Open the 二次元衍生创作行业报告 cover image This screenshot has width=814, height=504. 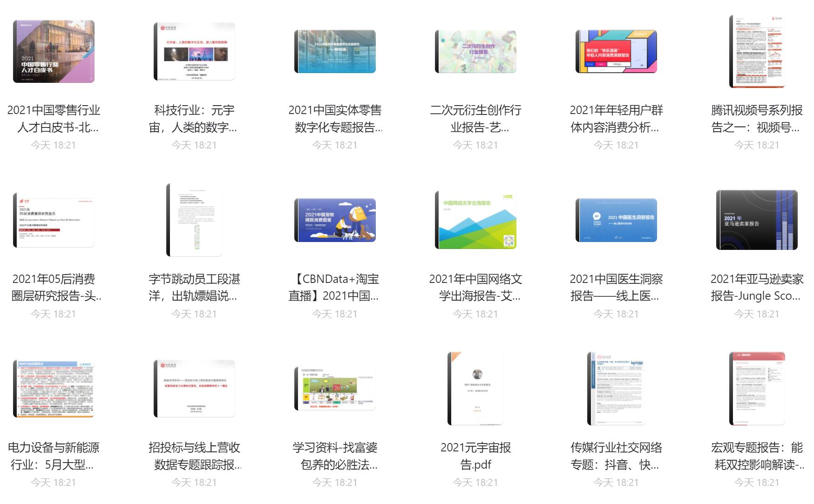click(475, 52)
